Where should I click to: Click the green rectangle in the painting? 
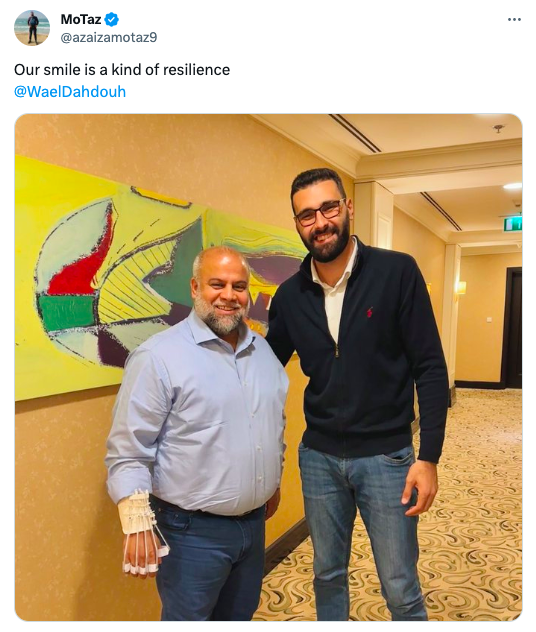coord(68,314)
